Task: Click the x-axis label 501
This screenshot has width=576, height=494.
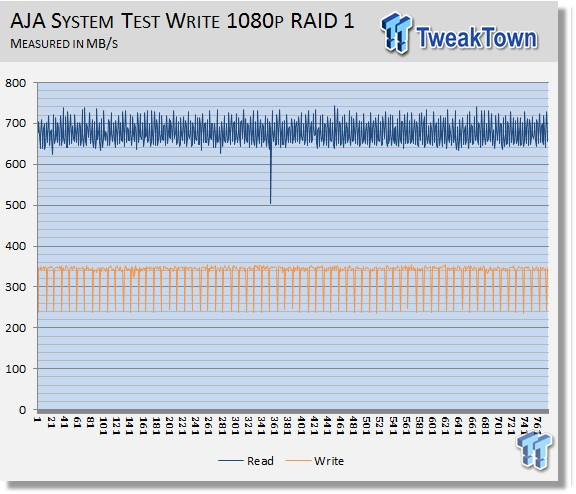Action: (x=367, y=426)
